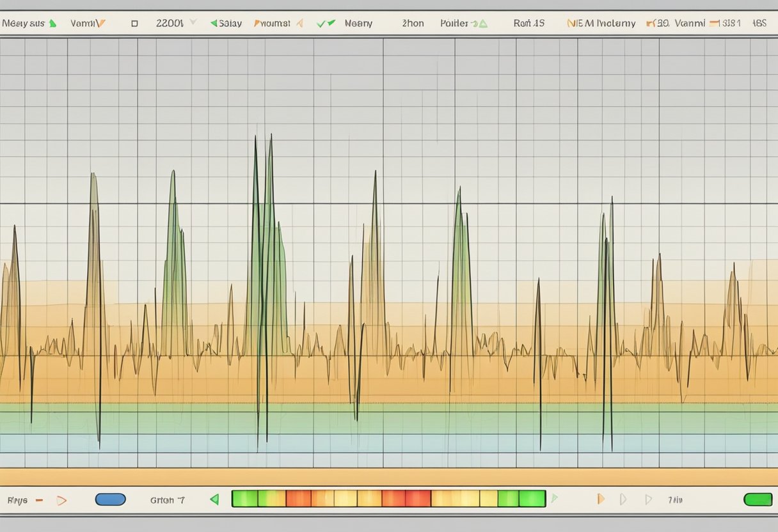Click the rightmost green segment of color bar
Image resolution: width=778 pixels, height=532 pixels.
tap(531, 499)
